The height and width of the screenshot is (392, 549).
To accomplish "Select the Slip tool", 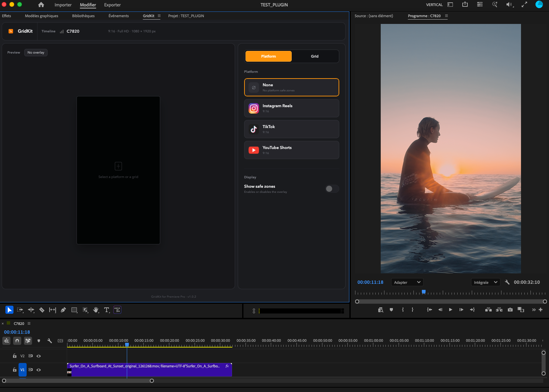I will [x=53, y=310].
